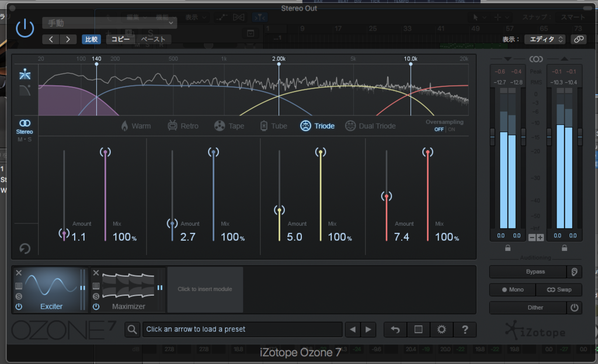Image resolution: width=598 pixels, height=364 pixels.
Task: Enable Mono auditioning
Action: tap(513, 290)
